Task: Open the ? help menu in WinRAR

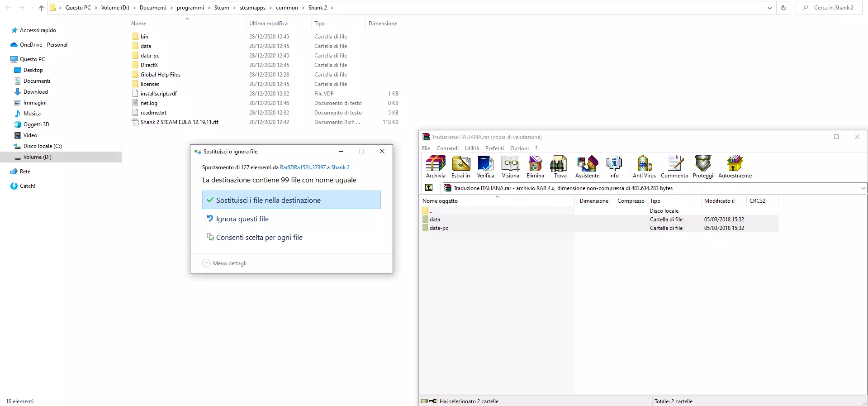Action: 536,148
